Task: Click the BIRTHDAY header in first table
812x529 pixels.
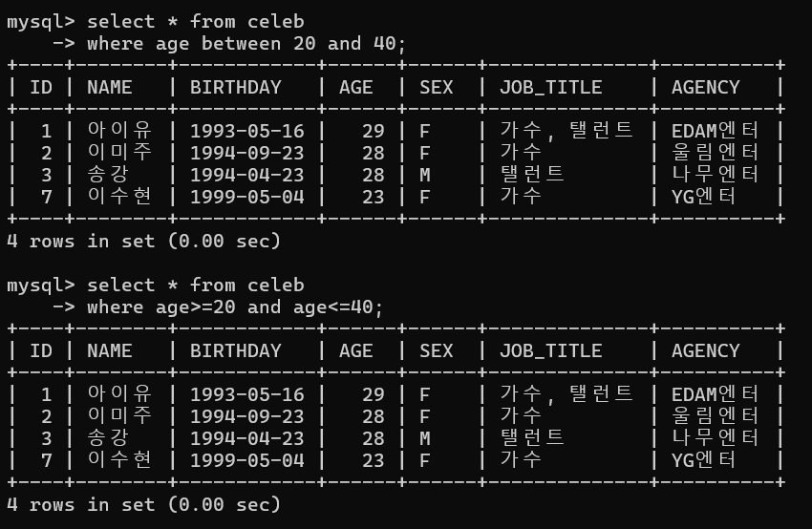Action: point(236,87)
